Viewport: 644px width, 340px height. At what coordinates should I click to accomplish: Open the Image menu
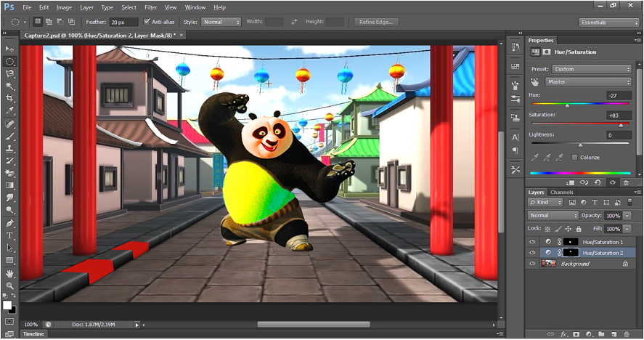(64, 7)
